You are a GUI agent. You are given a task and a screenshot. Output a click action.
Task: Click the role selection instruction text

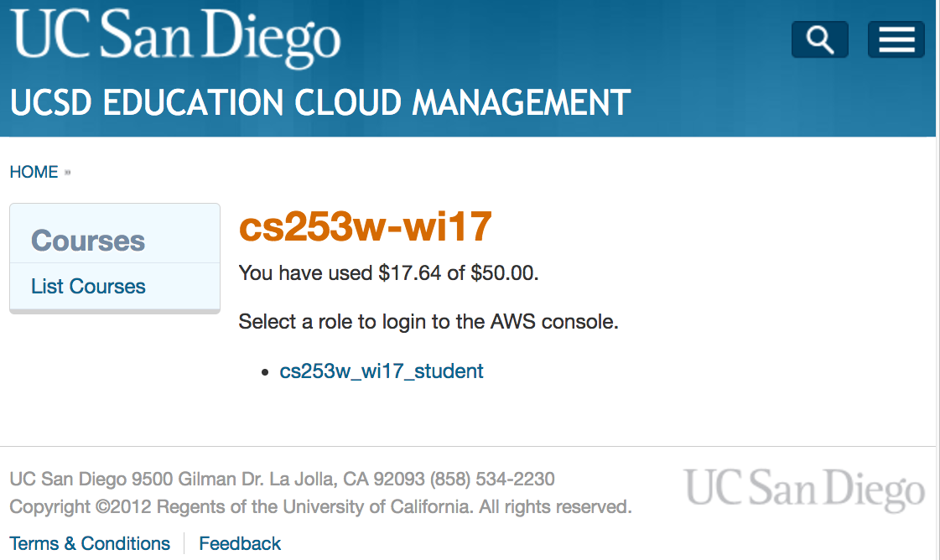click(428, 321)
